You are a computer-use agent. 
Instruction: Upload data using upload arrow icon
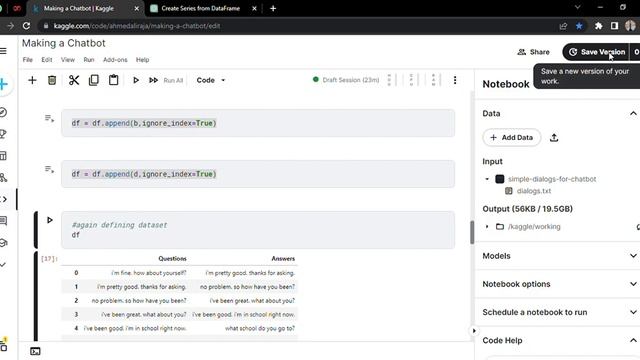coord(554,138)
